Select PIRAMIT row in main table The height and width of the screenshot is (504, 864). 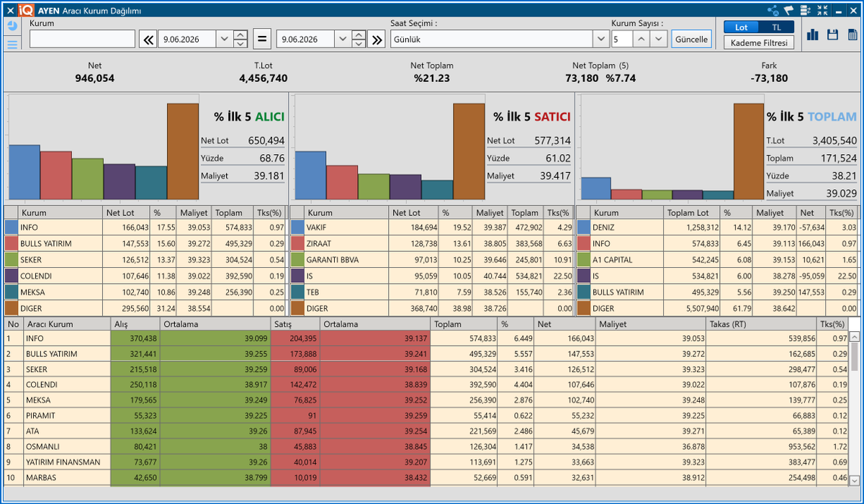426,415
